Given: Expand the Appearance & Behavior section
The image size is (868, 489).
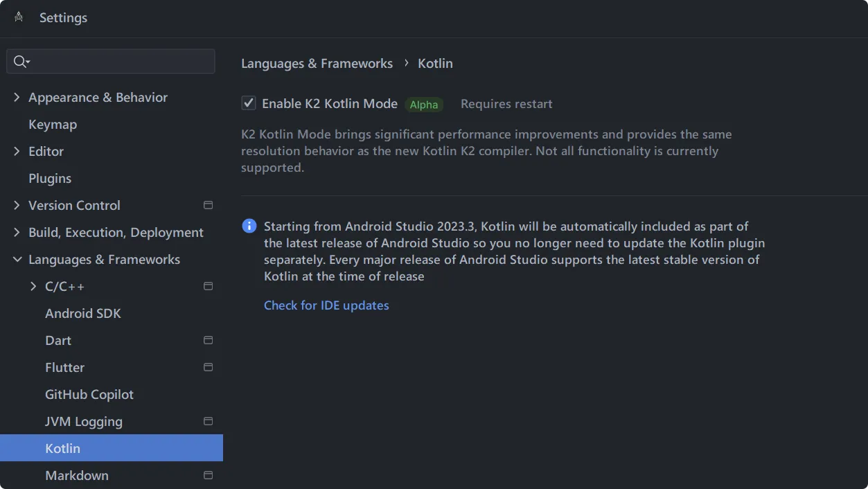Looking at the screenshot, I should (x=17, y=98).
